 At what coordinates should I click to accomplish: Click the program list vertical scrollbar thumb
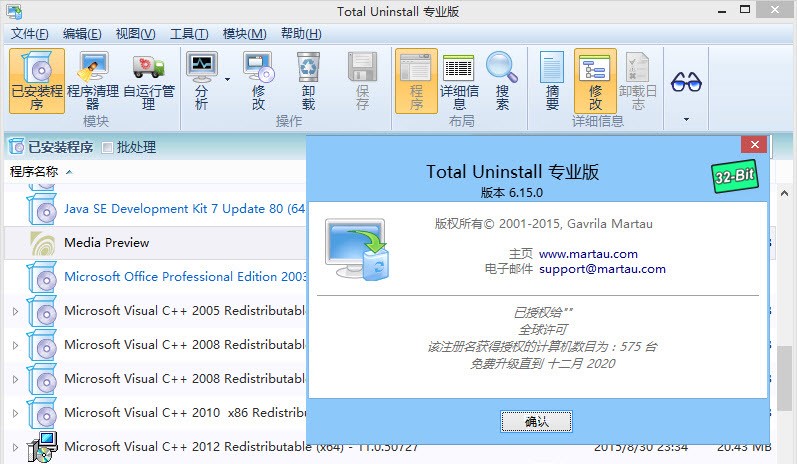click(786, 379)
